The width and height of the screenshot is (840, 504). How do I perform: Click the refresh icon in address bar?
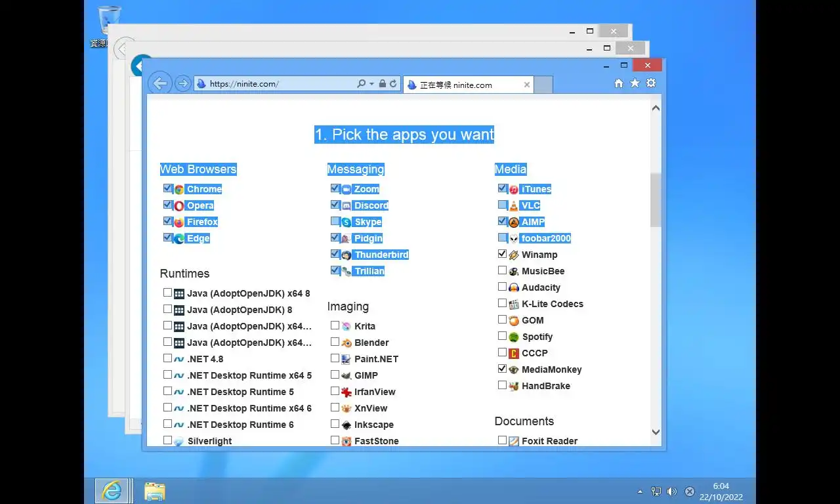[393, 84]
